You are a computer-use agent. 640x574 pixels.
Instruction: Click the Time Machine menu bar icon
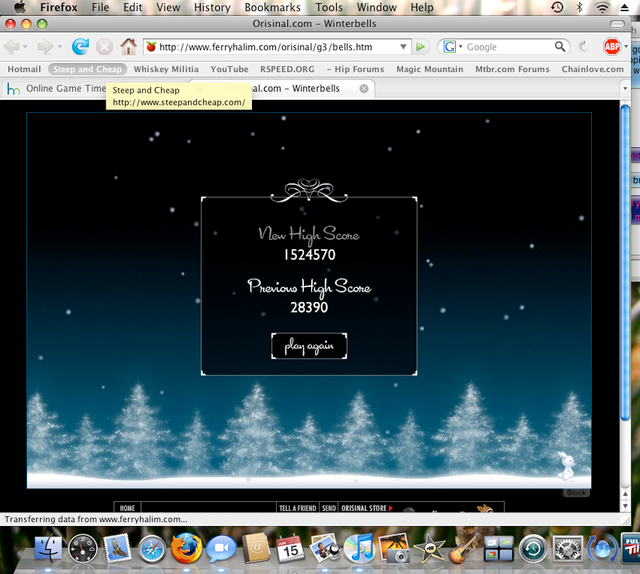coord(557,7)
